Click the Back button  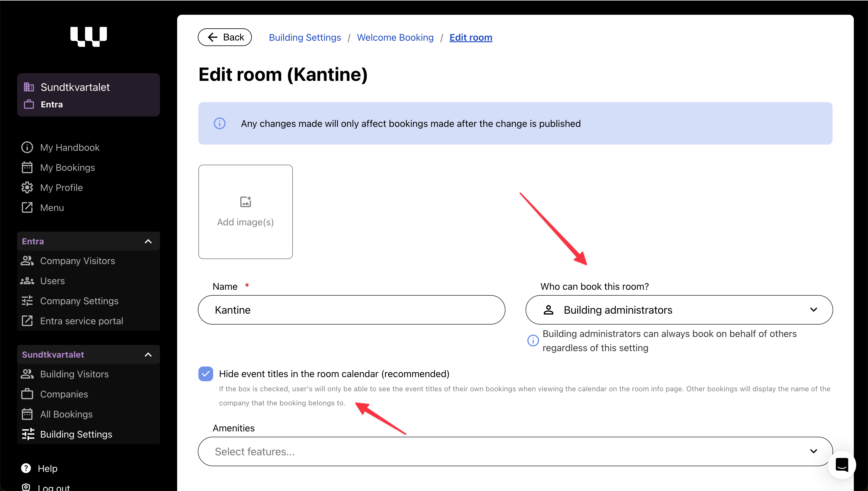click(225, 37)
